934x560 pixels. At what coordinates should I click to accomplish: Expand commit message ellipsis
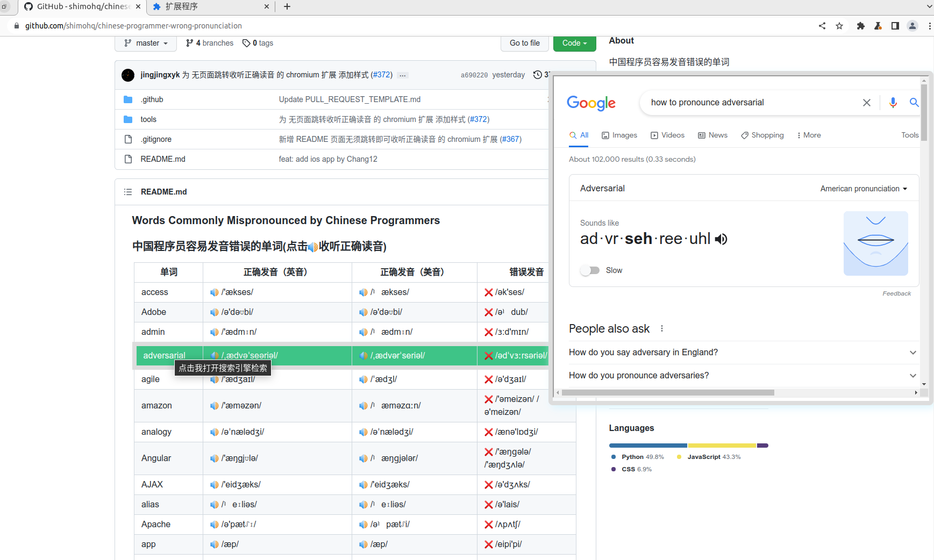pos(402,75)
